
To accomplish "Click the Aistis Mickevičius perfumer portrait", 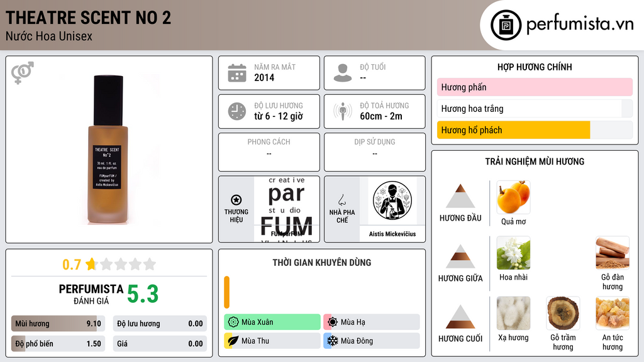I will pos(392,200).
